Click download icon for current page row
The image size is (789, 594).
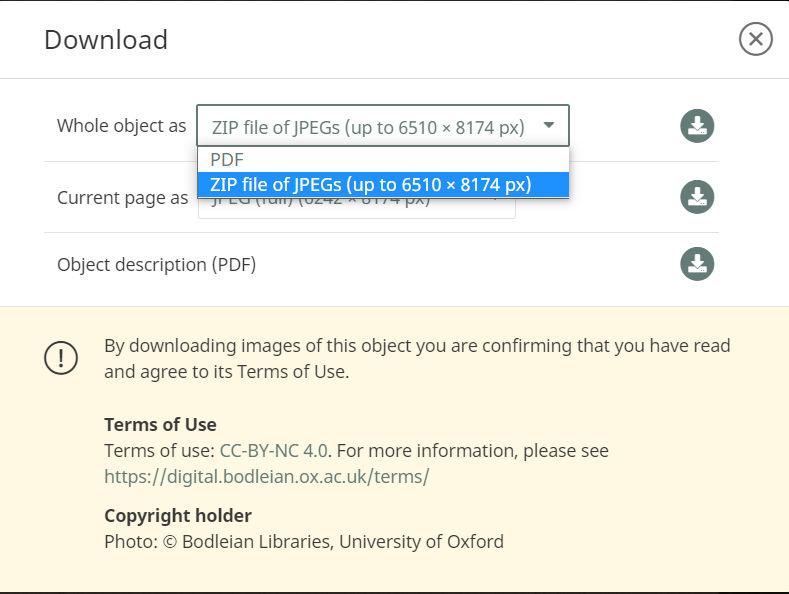click(697, 196)
